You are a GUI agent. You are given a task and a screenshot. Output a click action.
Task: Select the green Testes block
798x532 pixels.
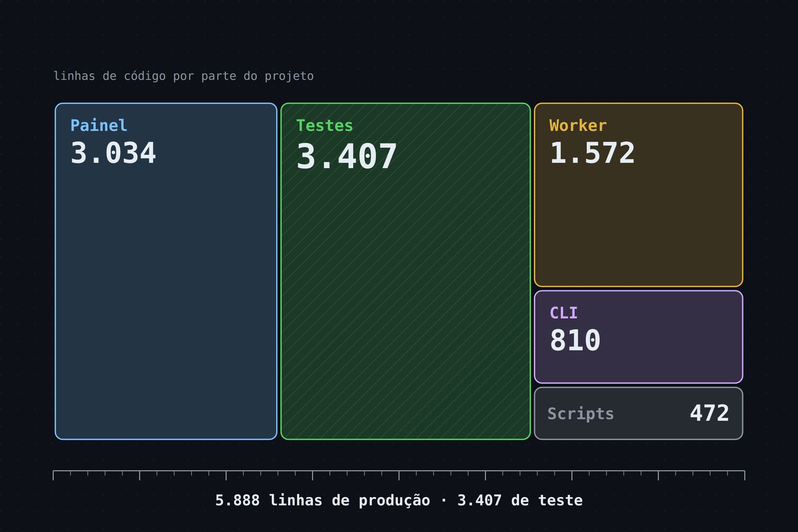point(405,271)
